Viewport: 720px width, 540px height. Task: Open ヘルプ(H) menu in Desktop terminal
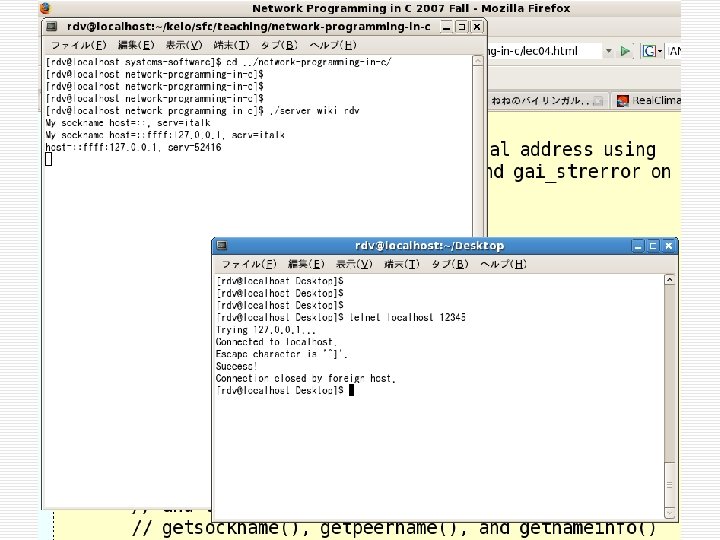click(503, 264)
